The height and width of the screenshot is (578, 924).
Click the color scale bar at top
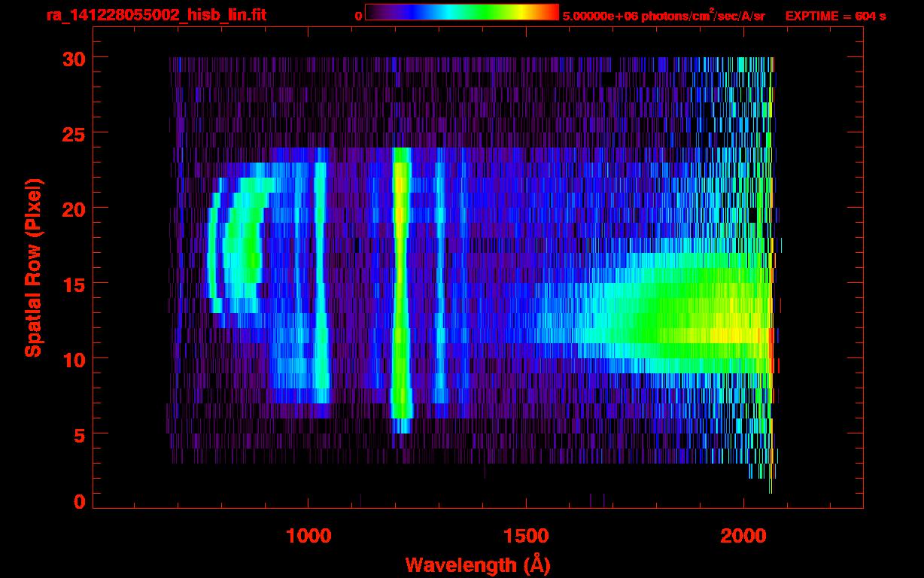click(462, 12)
